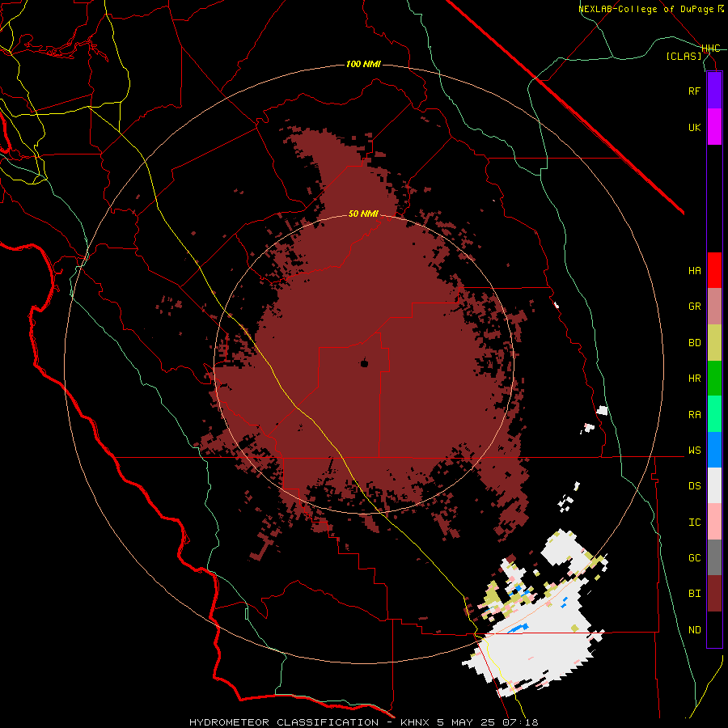Screen dimensions: 728x728
Task: Click the "5 MAY 25" date text
Action: tap(466, 722)
